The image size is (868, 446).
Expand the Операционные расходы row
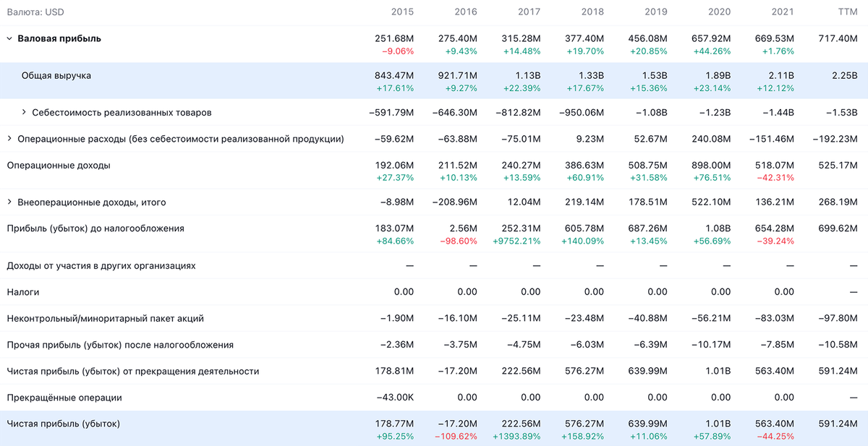(9, 139)
